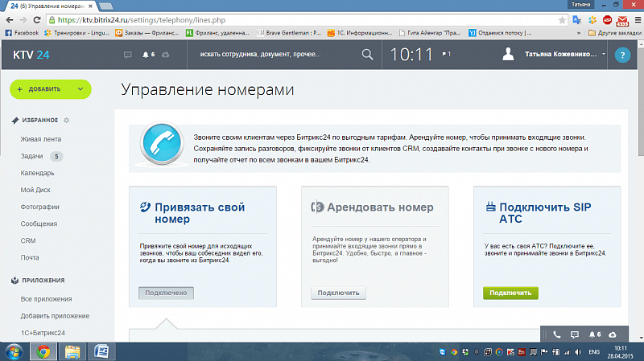Image resolution: width=644 pixels, height=361 pixels.
Task: Select Живая лента in the sidebar
Action: (41, 139)
